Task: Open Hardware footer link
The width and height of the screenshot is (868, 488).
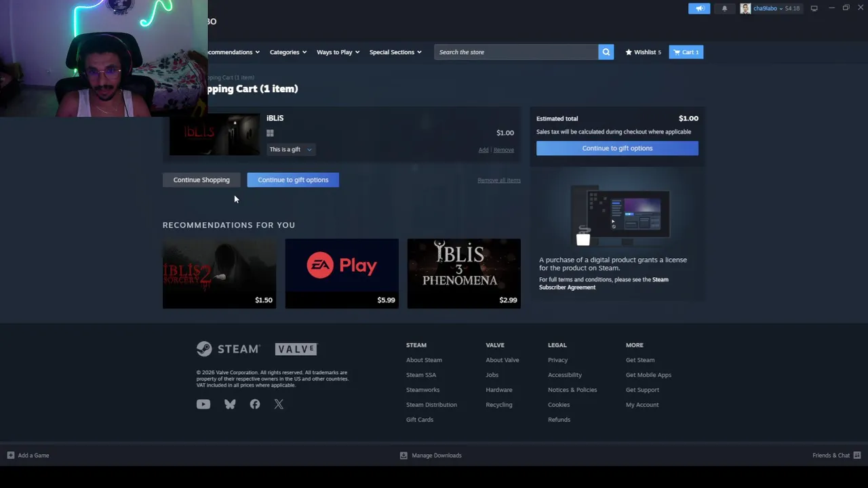Action: [x=499, y=390]
